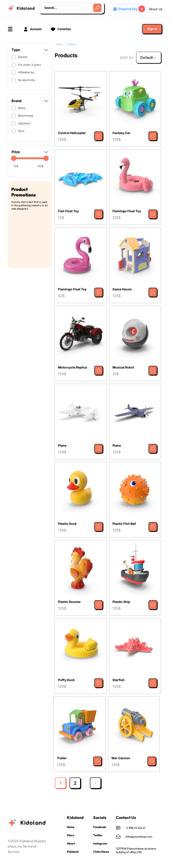Enable the Electric type checkbox
The height and width of the screenshot is (868, 170).
[x=14, y=57]
